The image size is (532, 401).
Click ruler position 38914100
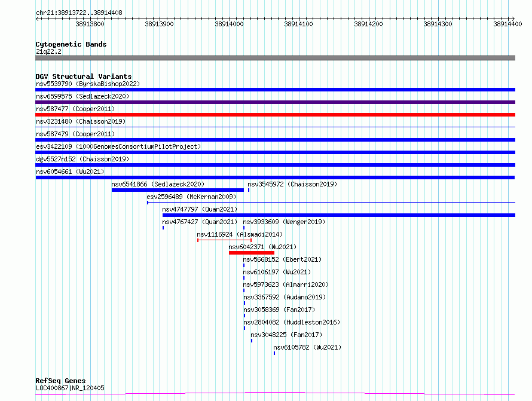coord(298,24)
